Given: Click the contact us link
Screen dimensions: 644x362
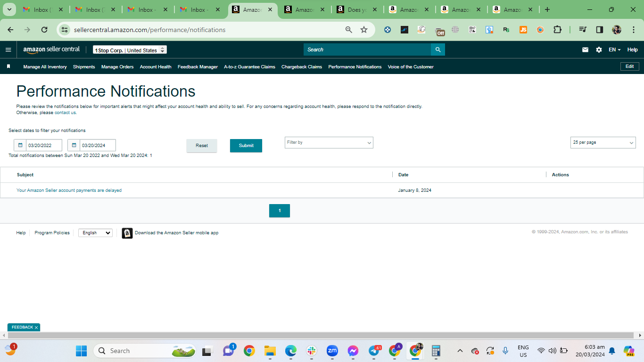Looking at the screenshot, I should point(65,113).
